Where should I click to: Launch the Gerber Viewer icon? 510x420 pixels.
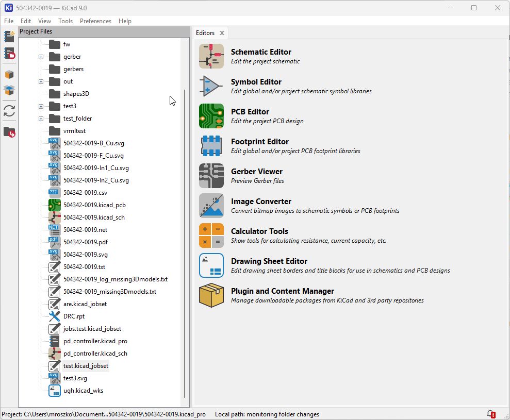(211, 176)
